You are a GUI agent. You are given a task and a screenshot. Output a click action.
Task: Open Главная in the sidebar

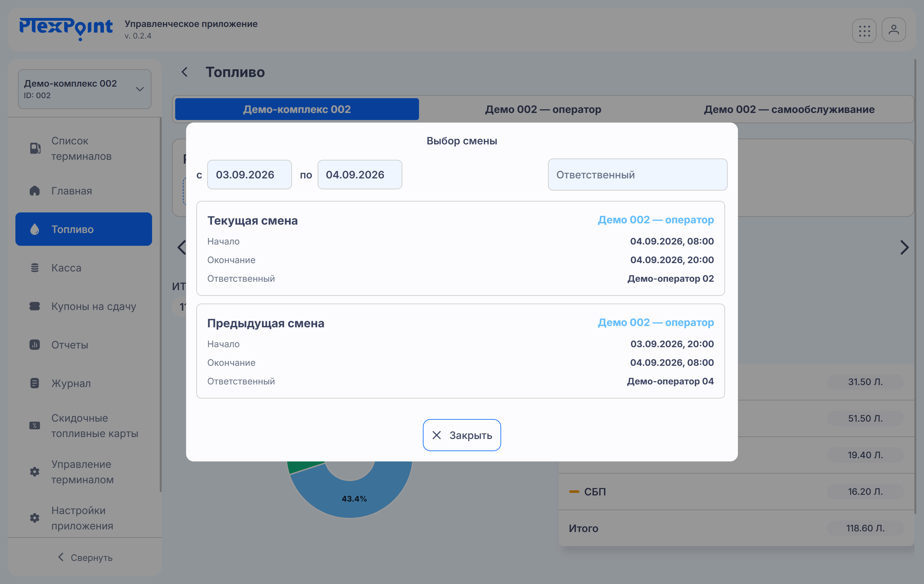pyautogui.click(x=84, y=191)
